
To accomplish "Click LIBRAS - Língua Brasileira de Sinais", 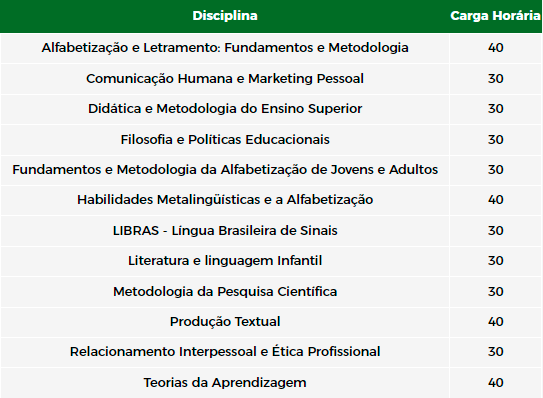I will point(225,231).
